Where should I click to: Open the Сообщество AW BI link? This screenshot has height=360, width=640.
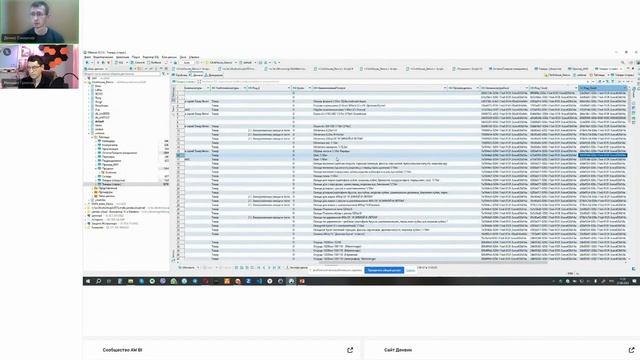(122, 350)
